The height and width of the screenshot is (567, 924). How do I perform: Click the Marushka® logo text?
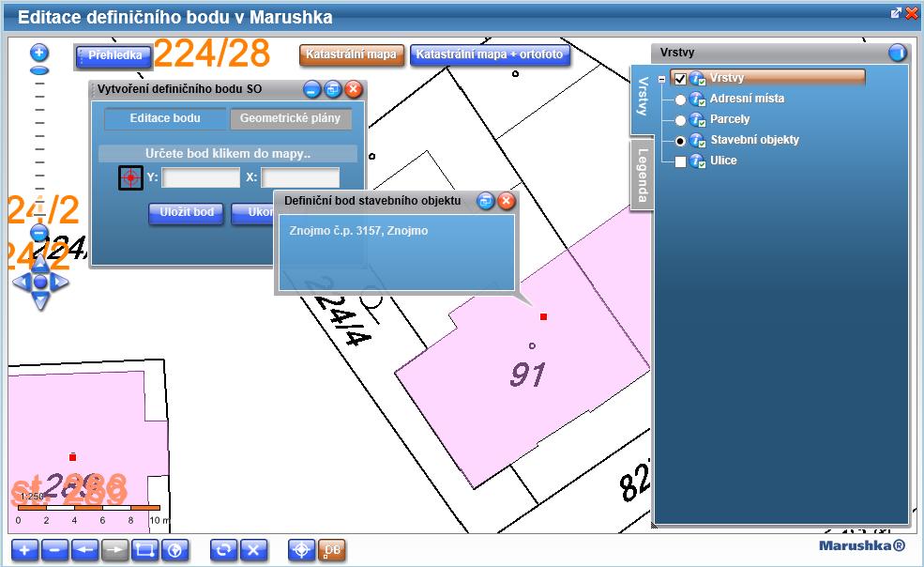tap(861, 545)
